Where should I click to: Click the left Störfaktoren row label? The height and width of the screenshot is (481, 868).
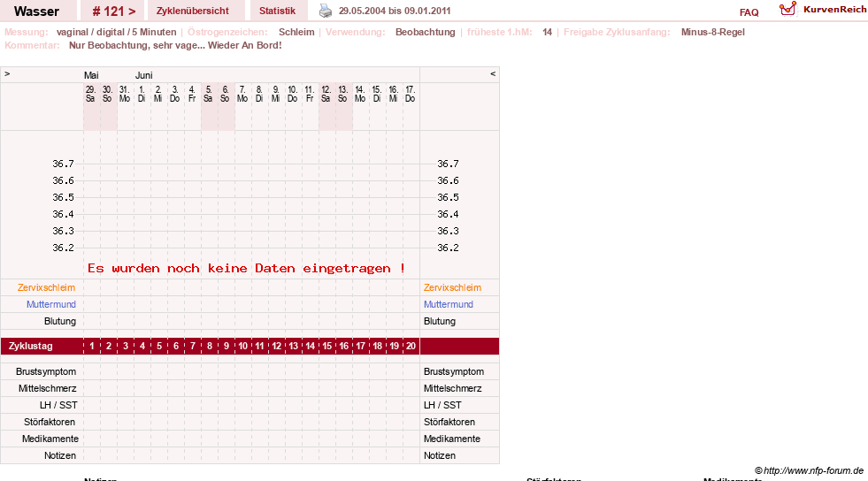[50, 422]
